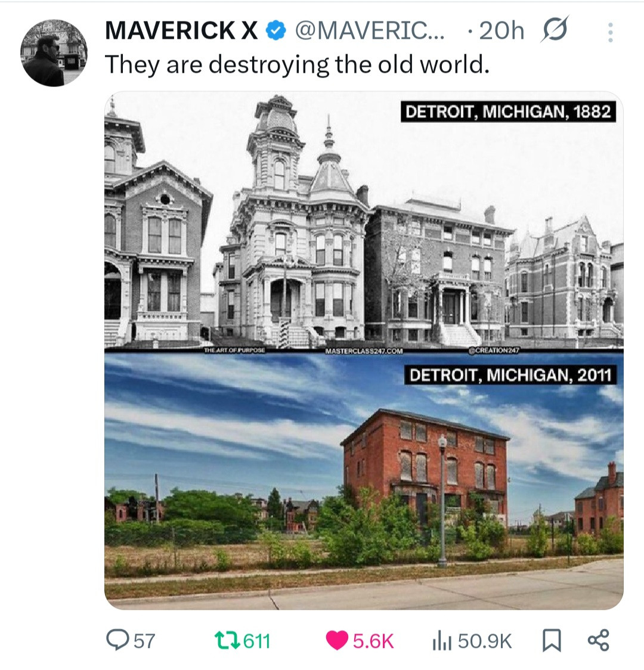Click the blue verified checkmark badge
644x670 pixels.
[x=276, y=31]
